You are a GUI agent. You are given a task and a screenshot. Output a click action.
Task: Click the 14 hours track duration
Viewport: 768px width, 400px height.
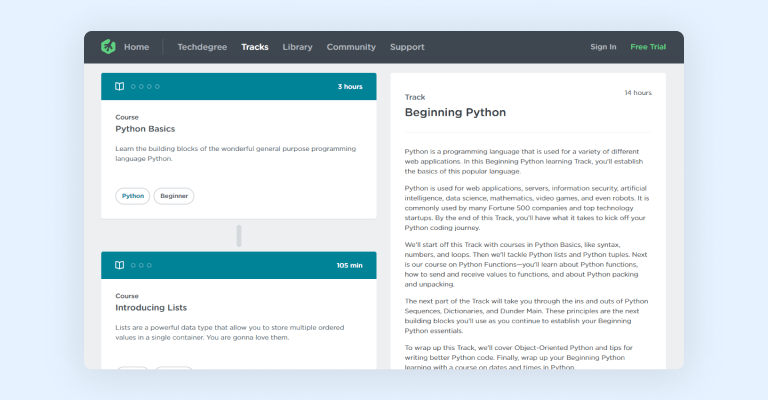638,93
